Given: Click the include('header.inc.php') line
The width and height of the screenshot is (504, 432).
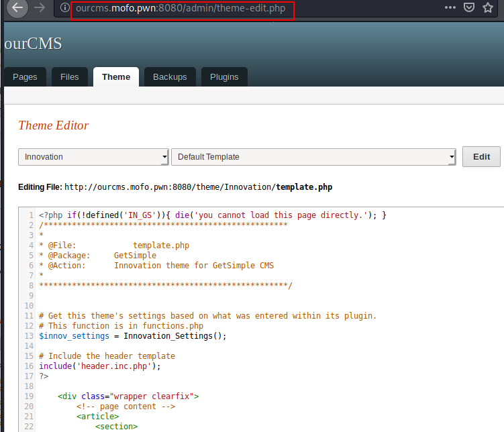Looking at the screenshot, I should point(99,366).
